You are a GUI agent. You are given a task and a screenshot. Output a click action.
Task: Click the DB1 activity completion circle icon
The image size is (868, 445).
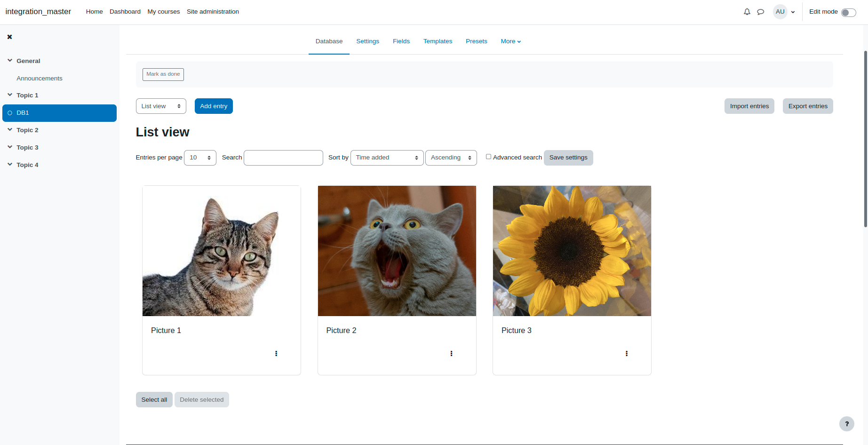click(10, 113)
